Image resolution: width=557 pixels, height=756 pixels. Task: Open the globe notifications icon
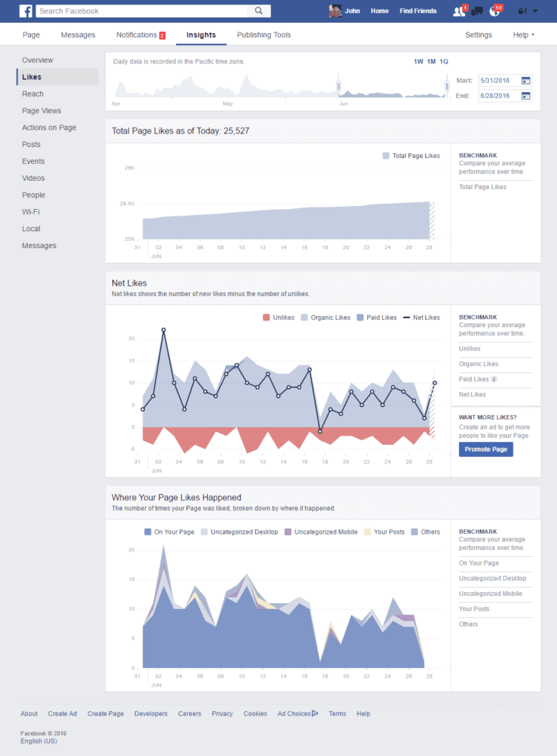[x=495, y=11]
